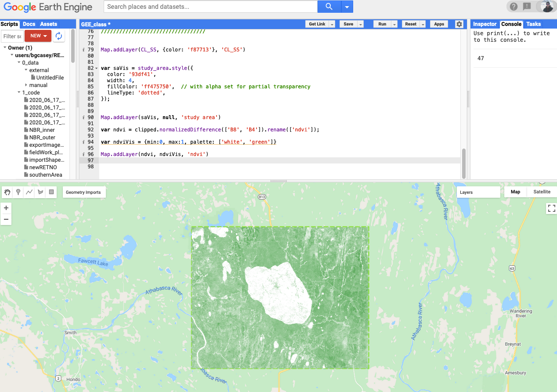Switch map to Satellite view

click(542, 192)
